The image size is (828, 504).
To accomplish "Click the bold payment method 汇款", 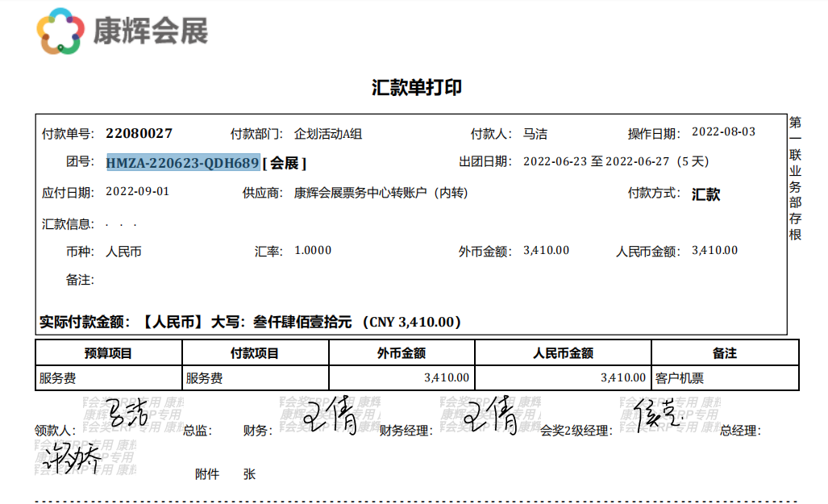I will (x=705, y=194).
